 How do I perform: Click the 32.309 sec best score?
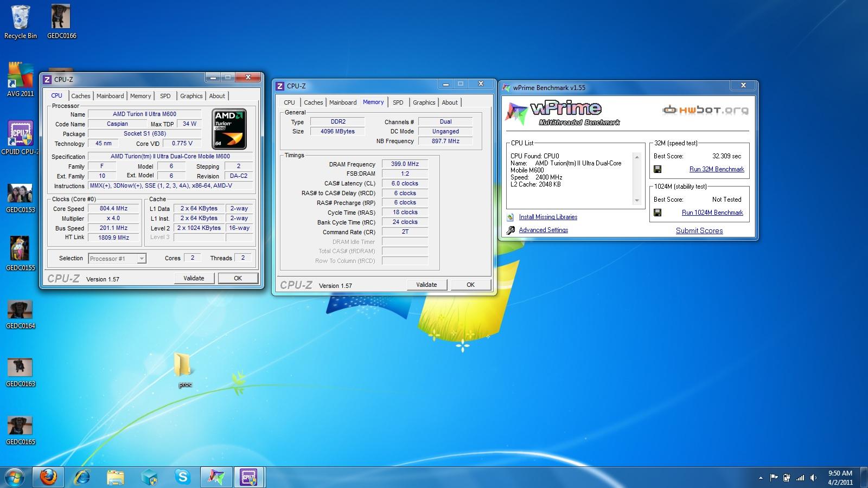point(726,156)
